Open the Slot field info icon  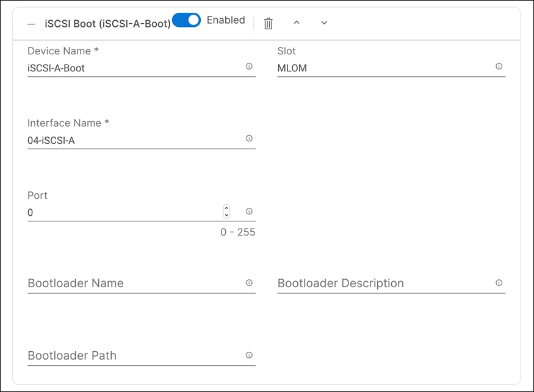[499, 66]
